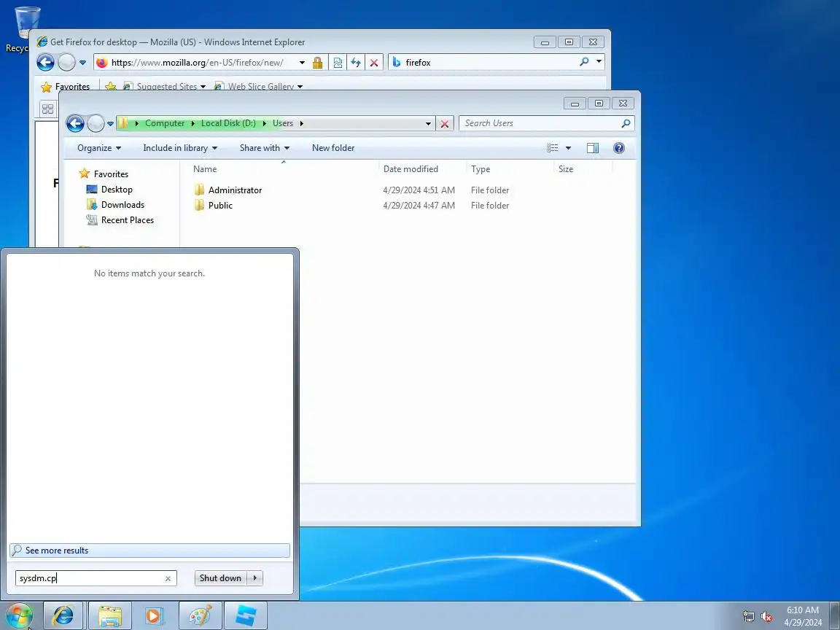This screenshot has width=840, height=630.
Task: Sort by Size column header
Action: click(583, 168)
